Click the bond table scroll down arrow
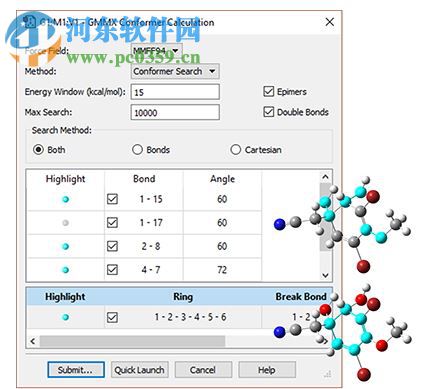Screen dimensions: 447x389 (325, 275)
